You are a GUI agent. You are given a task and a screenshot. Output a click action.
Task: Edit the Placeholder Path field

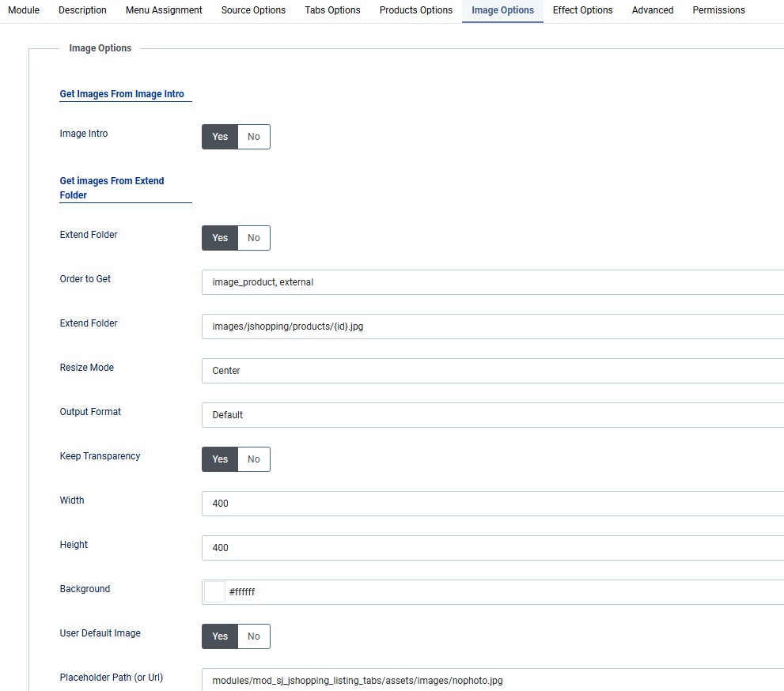click(x=490, y=681)
